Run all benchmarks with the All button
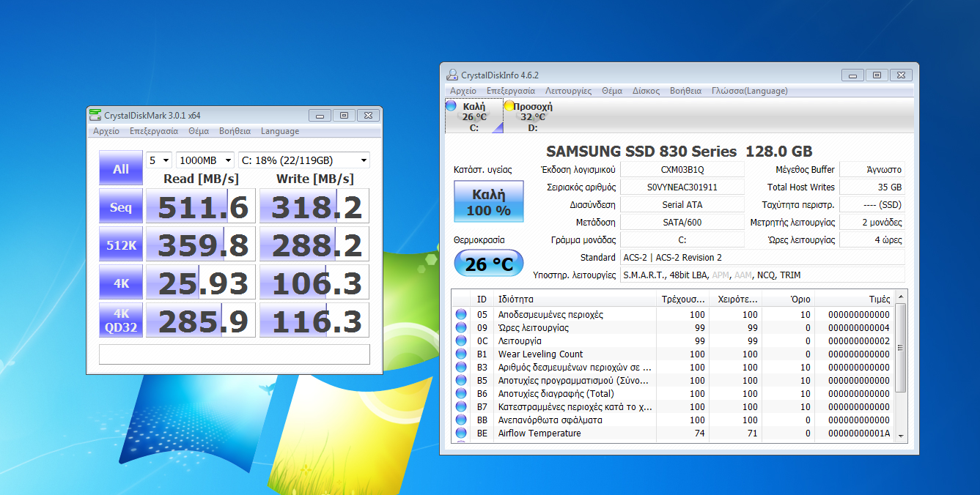980x495 pixels. (121, 168)
